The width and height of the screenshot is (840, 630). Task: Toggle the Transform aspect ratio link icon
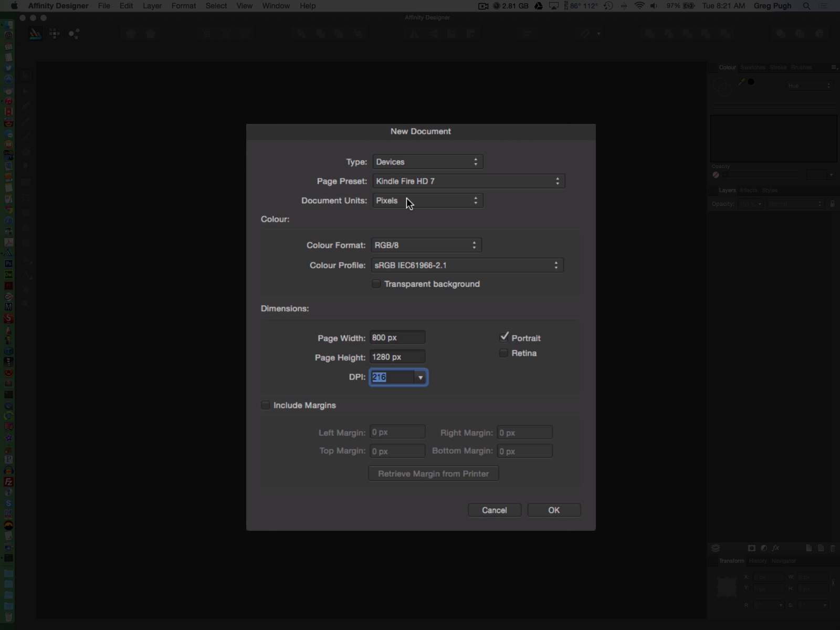coord(834,583)
